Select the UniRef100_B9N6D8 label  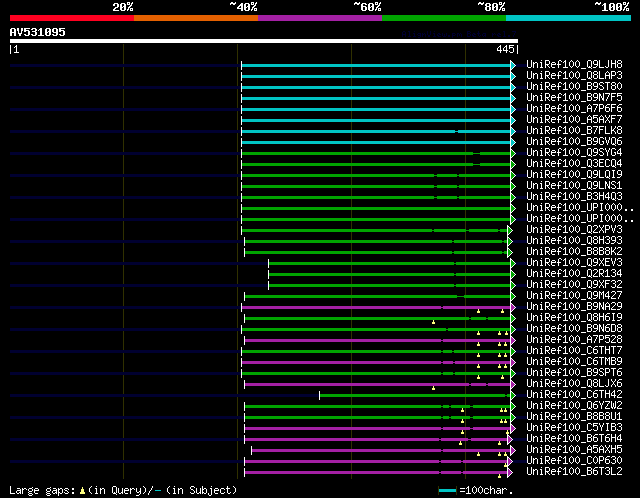[574, 329]
